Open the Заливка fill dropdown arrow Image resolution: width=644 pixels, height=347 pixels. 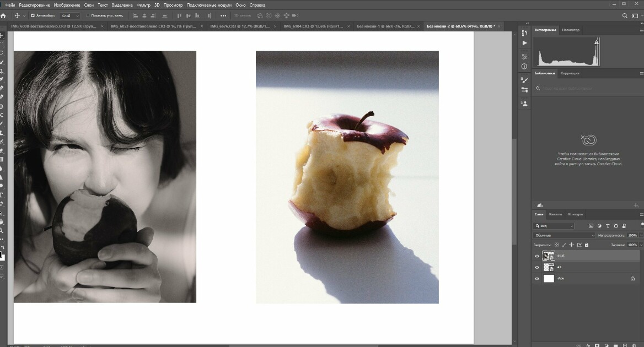641,245
